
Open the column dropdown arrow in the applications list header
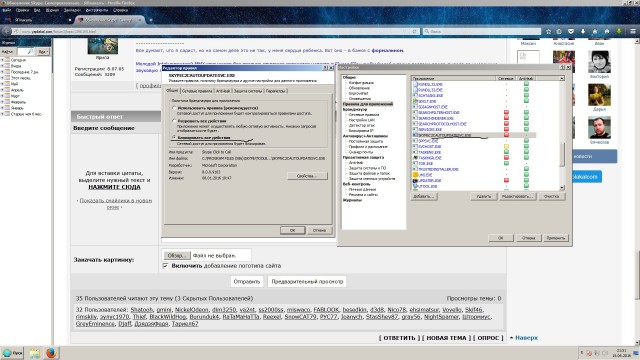tap(562, 78)
